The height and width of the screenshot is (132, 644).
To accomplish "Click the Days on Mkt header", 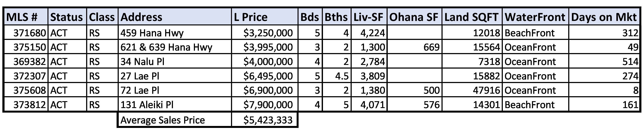I will point(604,17).
